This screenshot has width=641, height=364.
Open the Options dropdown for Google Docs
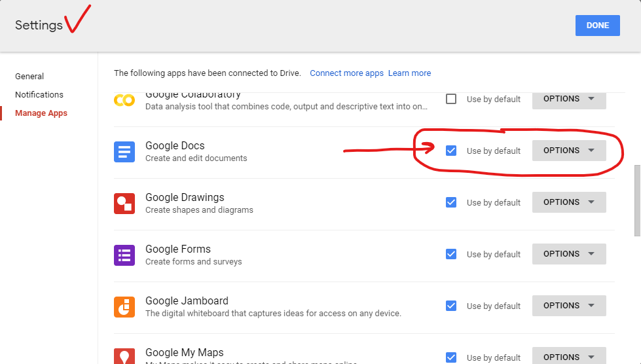[x=569, y=151]
